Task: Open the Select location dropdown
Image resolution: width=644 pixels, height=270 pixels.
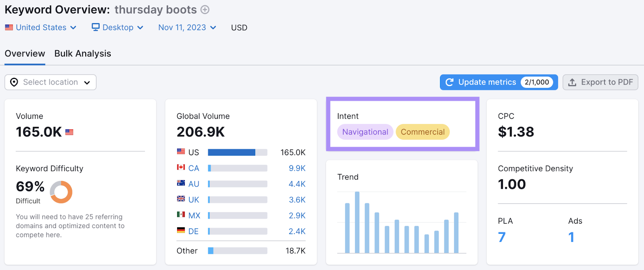Action: tap(50, 82)
